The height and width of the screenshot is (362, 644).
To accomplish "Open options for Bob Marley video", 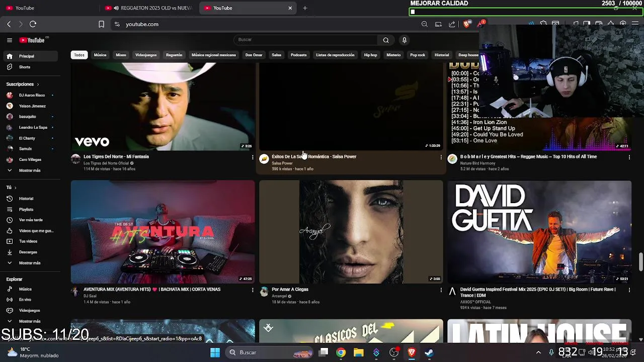I will (629, 157).
